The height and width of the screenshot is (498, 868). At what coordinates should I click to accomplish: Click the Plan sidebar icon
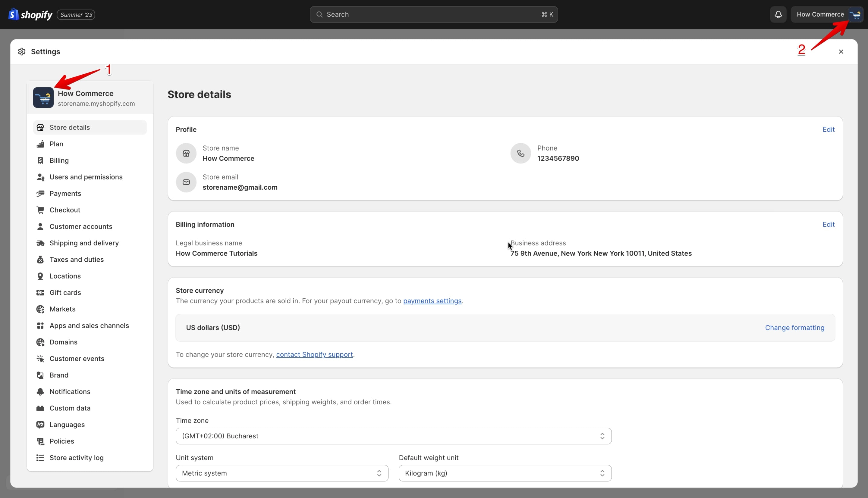tap(40, 144)
